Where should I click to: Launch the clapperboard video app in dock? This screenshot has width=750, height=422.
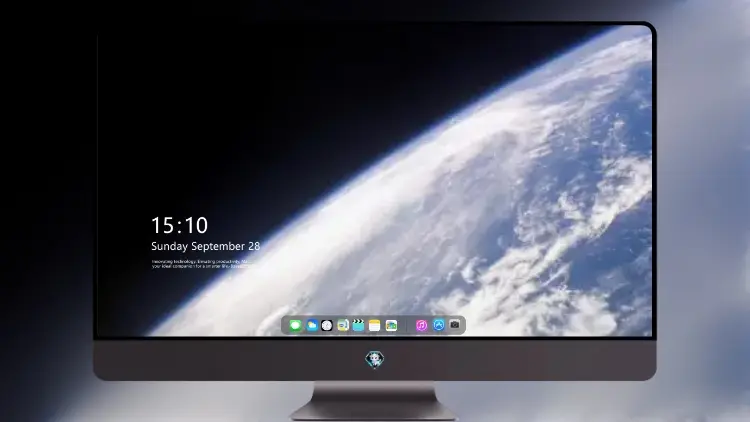(x=358, y=325)
